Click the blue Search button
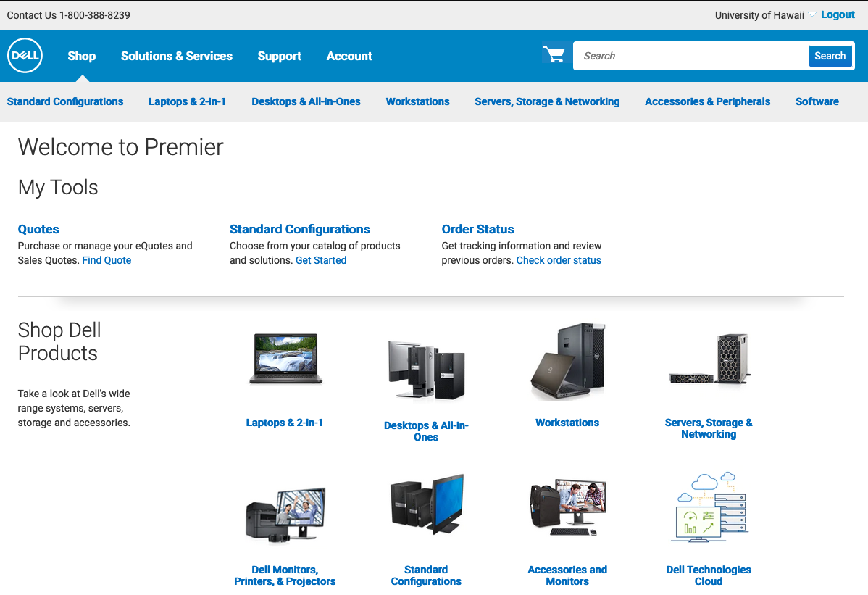This screenshot has height=595, width=868. pyautogui.click(x=830, y=56)
